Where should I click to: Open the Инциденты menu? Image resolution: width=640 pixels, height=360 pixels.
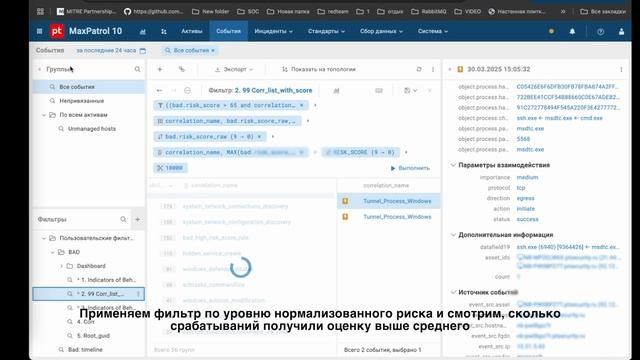tap(273, 31)
